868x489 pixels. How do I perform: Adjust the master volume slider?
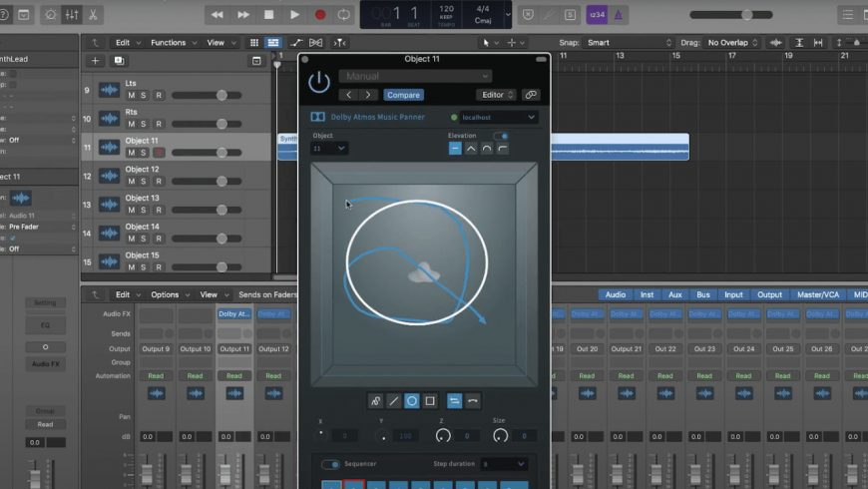730,15
